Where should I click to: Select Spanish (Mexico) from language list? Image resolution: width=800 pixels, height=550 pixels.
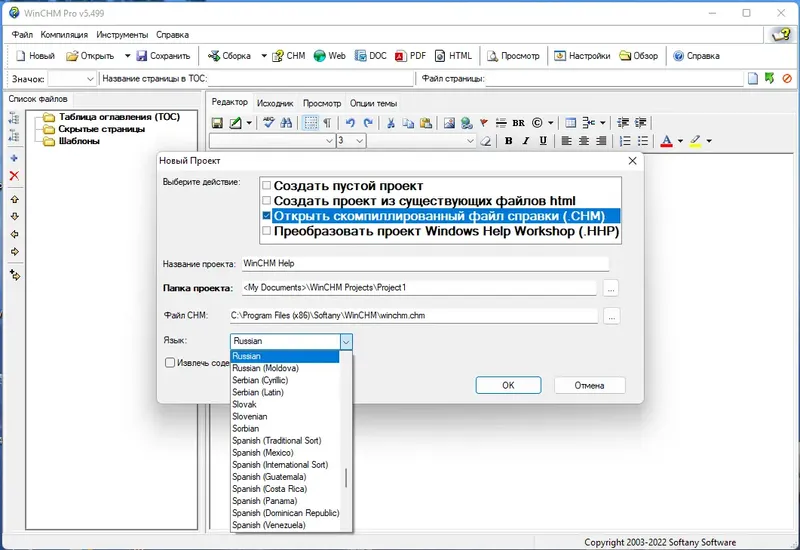point(285,453)
